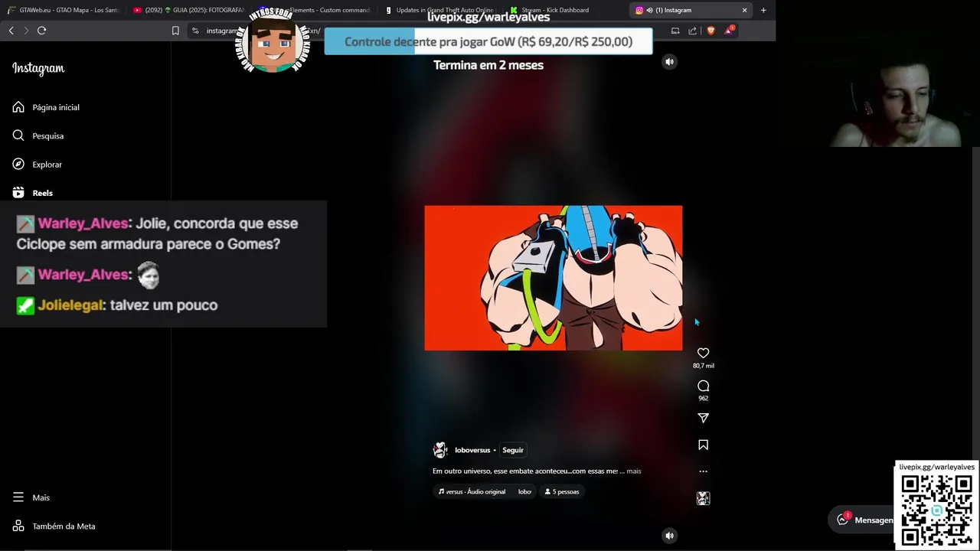Click the cast screen icon
Viewport: 980px width, 551px height.
click(675, 31)
